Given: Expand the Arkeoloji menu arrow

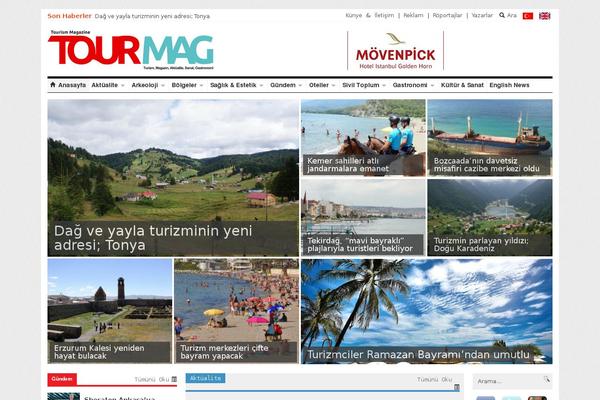Looking at the screenshot, I should pyautogui.click(x=163, y=85).
